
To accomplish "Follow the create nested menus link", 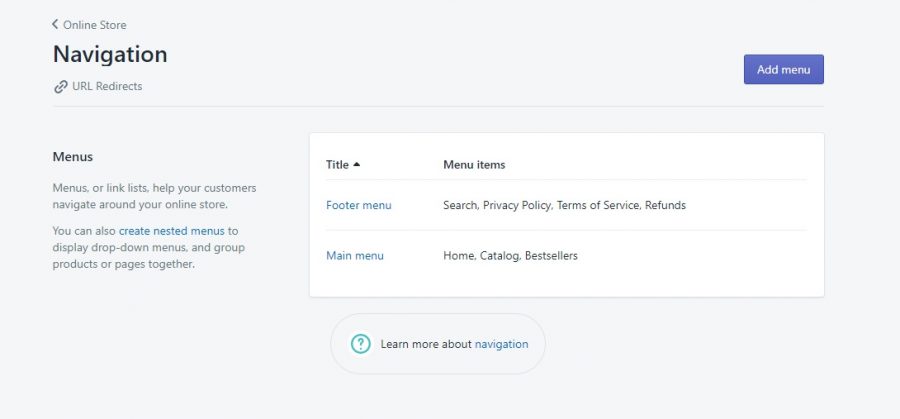I will point(172,231).
